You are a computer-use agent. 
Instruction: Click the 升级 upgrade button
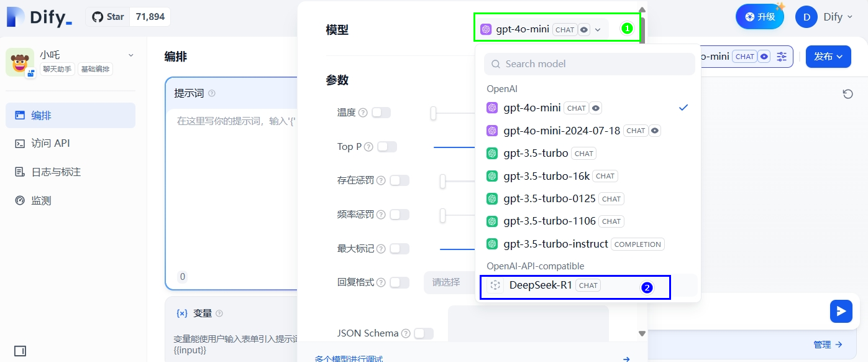click(x=759, y=17)
